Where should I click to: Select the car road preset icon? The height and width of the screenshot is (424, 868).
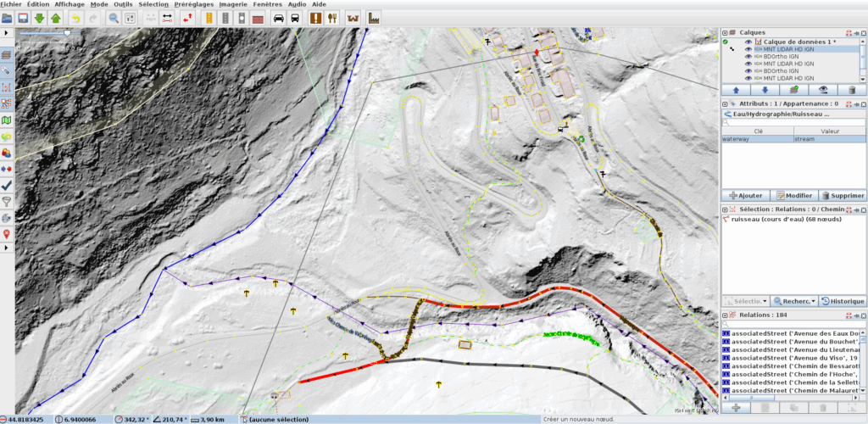278,18
